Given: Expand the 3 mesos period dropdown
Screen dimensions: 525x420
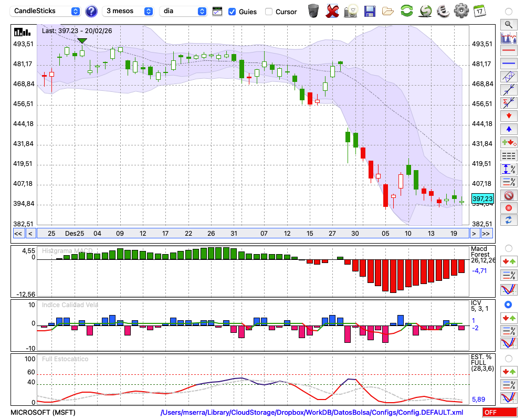Looking at the screenshot, I should (128, 11).
